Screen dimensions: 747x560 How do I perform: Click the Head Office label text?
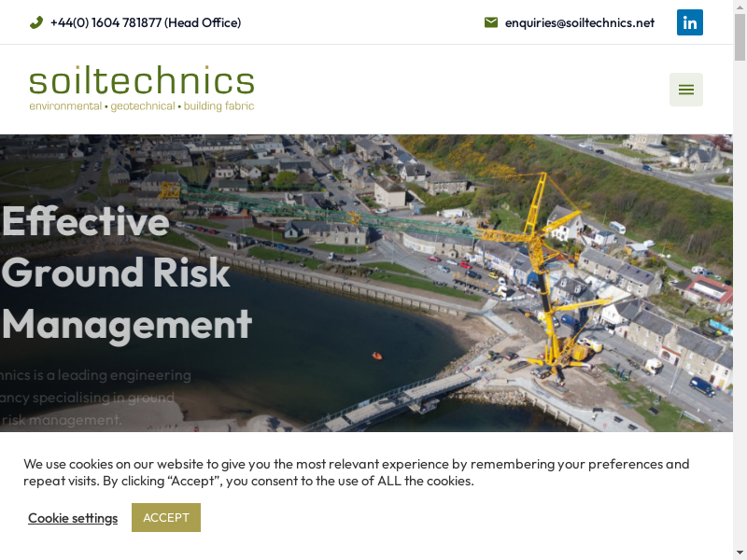(203, 22)
